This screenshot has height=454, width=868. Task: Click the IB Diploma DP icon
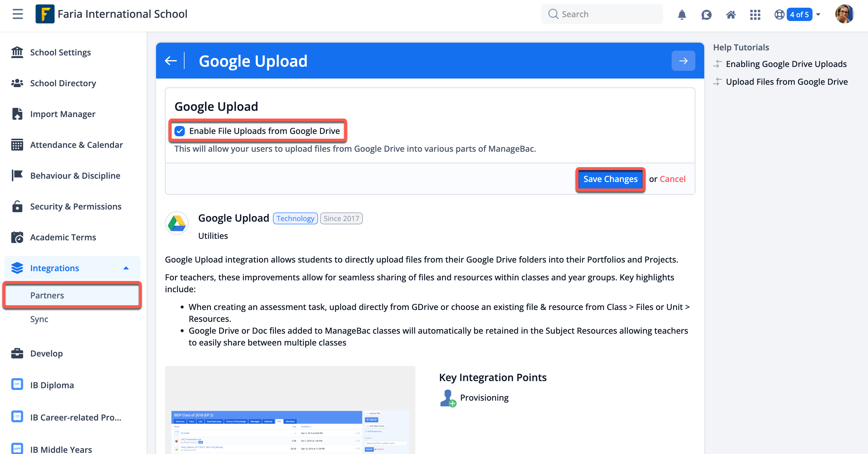tap(17, 384)
